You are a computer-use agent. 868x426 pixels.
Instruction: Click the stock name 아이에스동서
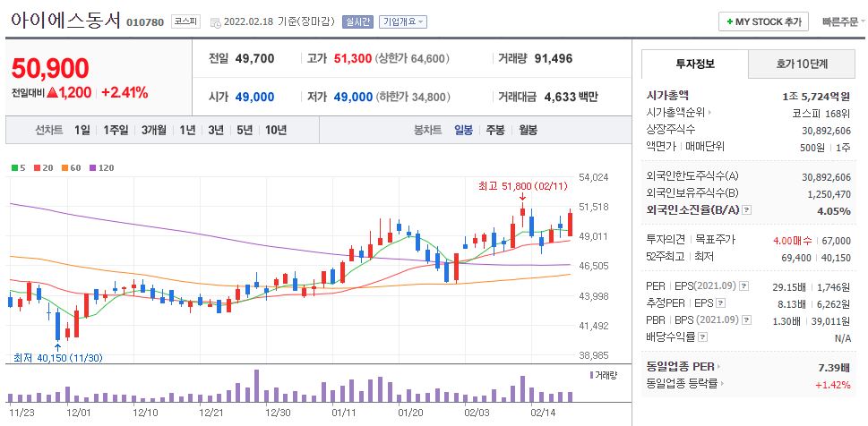point(66,21)
